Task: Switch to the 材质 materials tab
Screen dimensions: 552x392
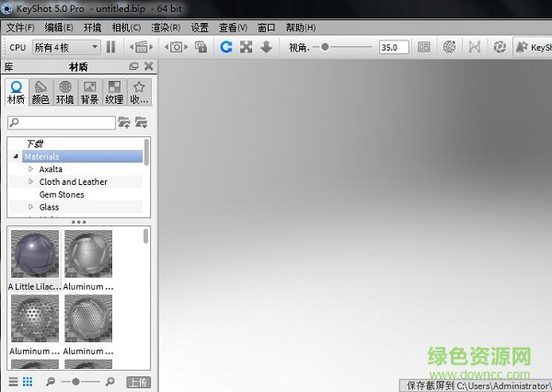Action: pos(17,92)
